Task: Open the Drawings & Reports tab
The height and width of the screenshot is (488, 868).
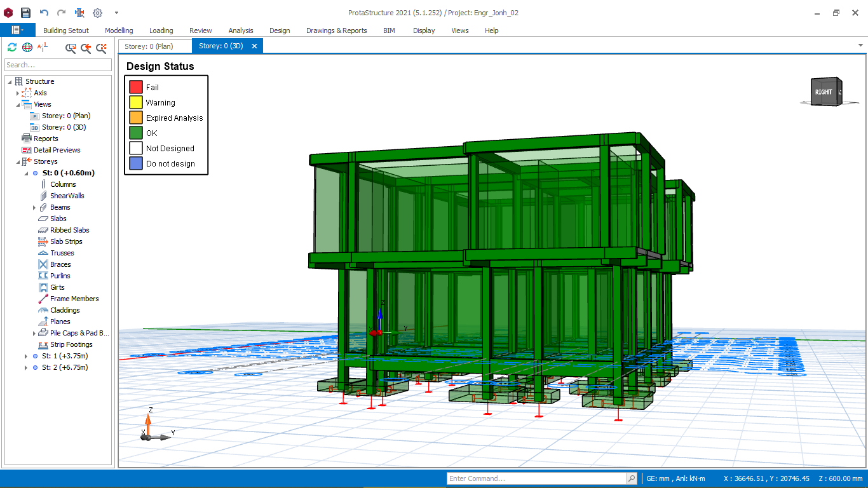Action: (x=337, y=30)
